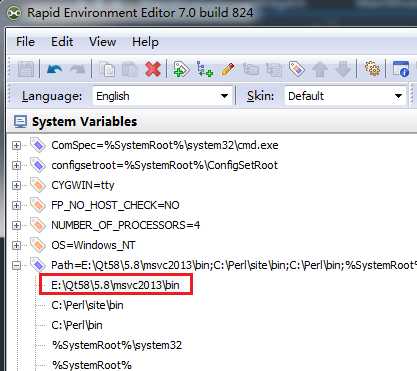Click the NUMBER_OF_PROCESSORS tag icon
This screenshot has width=417, height=371.
38,225
